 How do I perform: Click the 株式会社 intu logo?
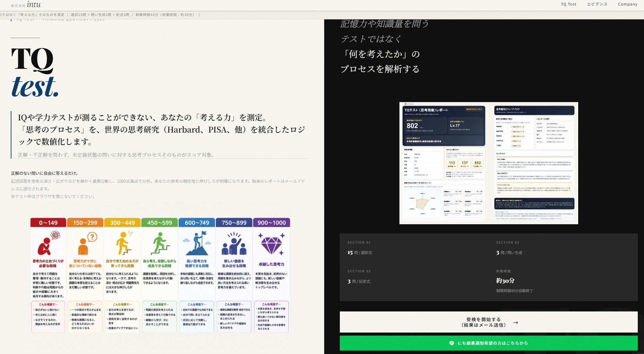26,5
